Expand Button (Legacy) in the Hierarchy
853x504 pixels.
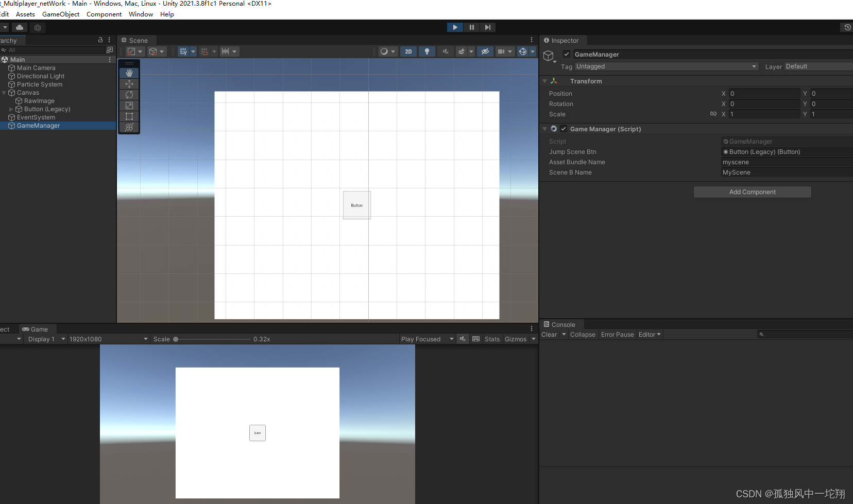[11, 109]
